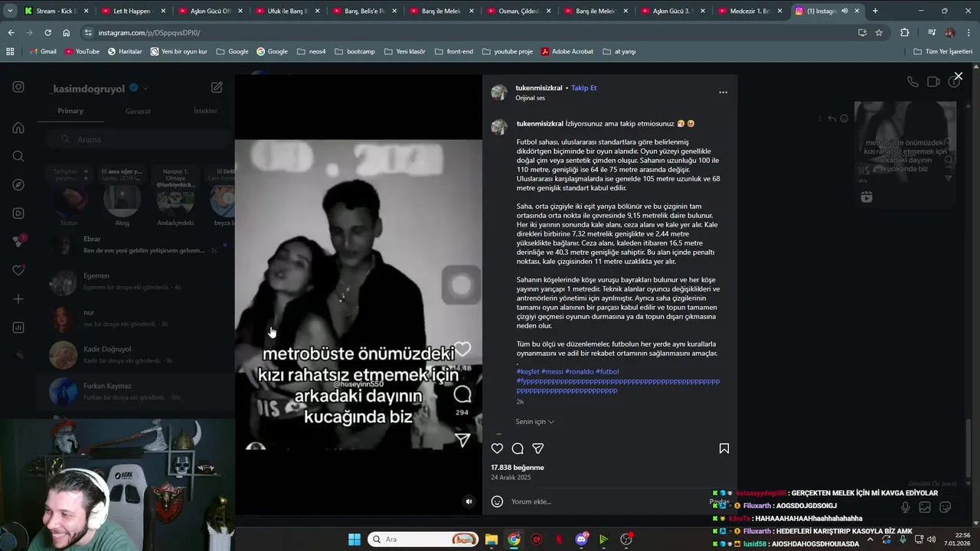Open conversation with Egemen
The height and width of the screenshot is (551, 980).
[x=138, y=282]
